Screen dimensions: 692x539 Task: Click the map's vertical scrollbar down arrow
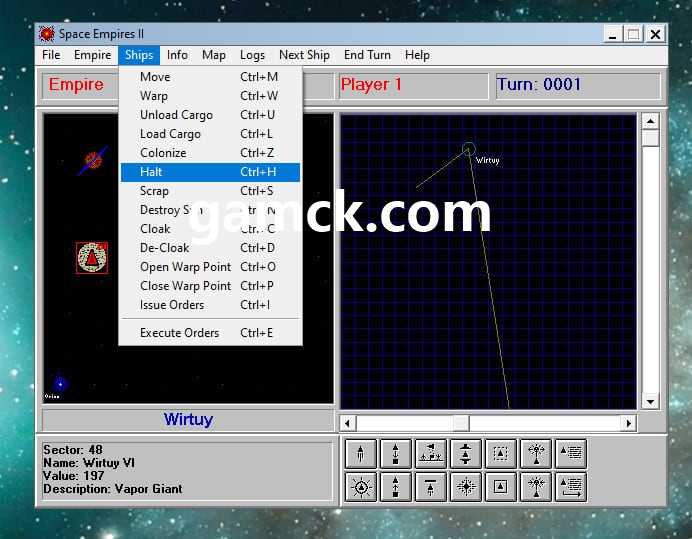click(x=650, y=401)
